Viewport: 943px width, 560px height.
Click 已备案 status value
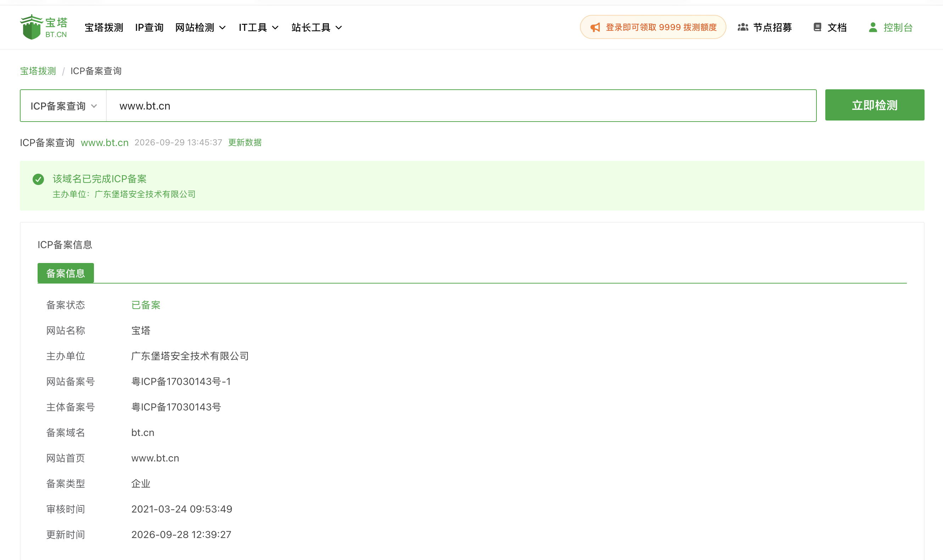point(146,305)
